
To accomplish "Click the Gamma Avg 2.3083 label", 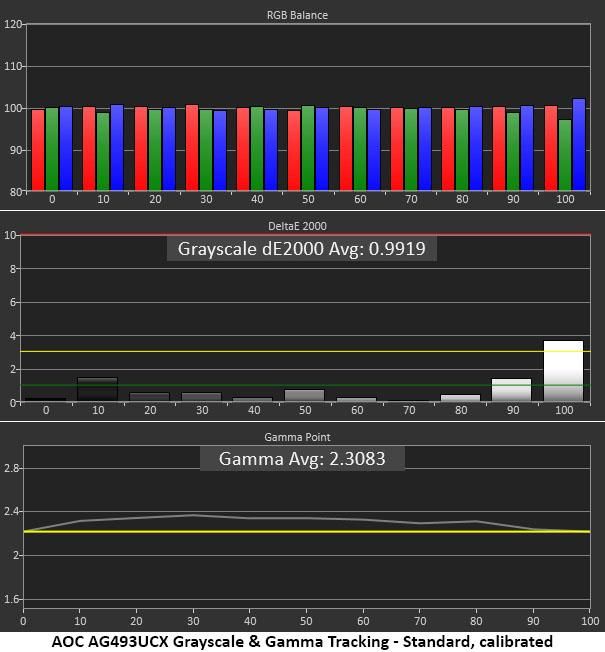I will click(302, 459).
